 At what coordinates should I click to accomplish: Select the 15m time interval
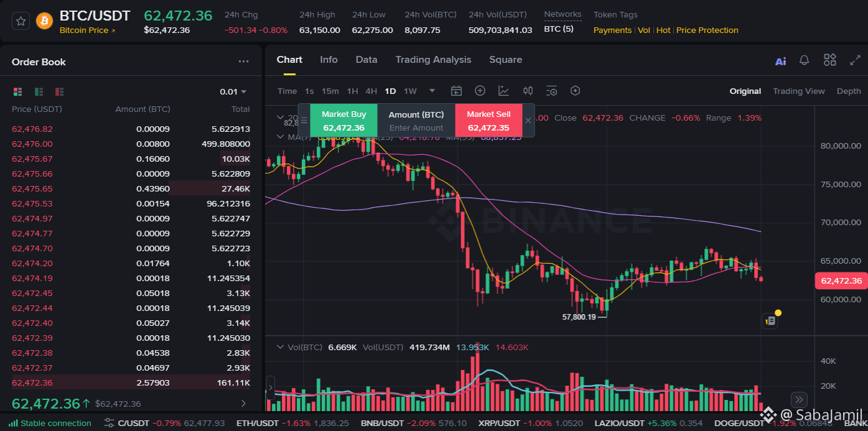(330, 91)
